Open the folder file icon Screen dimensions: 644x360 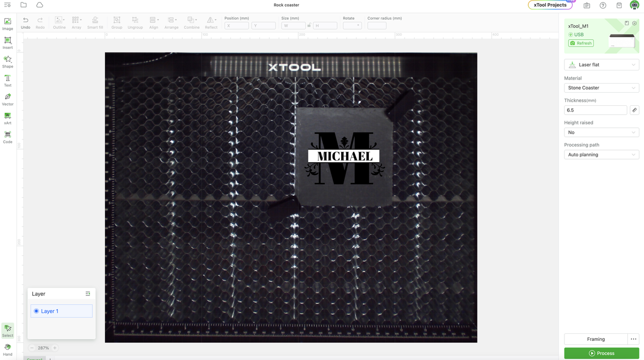[x=24, y=5]
